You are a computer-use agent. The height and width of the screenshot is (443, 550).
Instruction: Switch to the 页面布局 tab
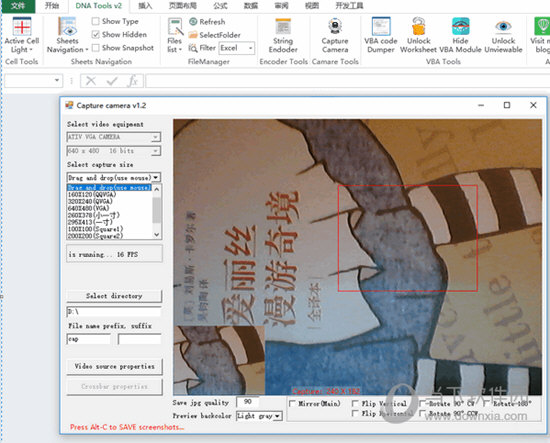(183, 6)
